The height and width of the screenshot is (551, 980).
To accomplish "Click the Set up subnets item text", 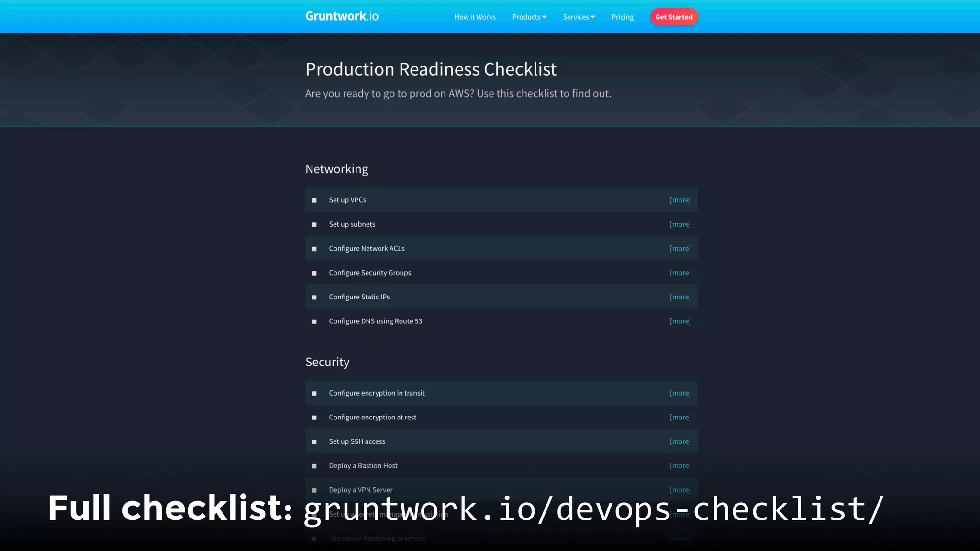I will tap(352, 224).
